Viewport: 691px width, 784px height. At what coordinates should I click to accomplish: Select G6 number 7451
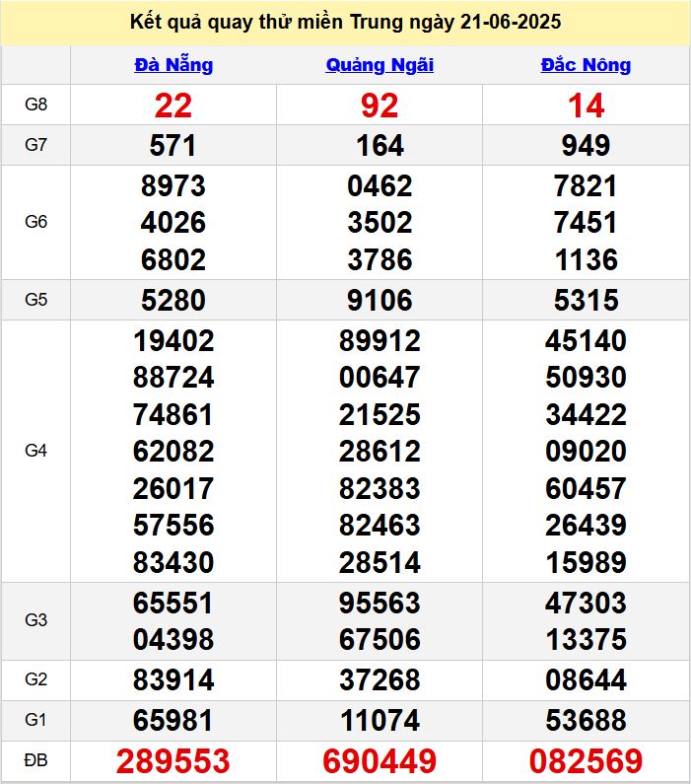point(587,223)
